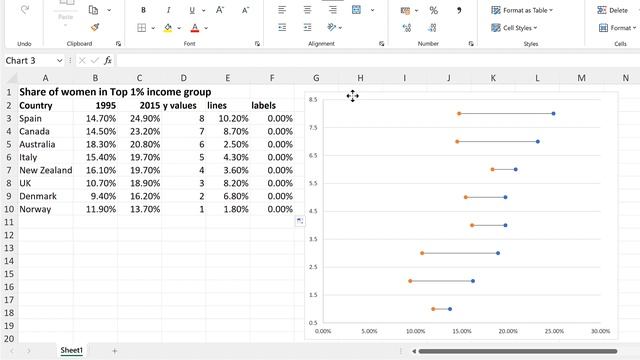Click the Fill Color bucket icon
The height and width of the screenshot is (360, 640).
tap(168, 28)
